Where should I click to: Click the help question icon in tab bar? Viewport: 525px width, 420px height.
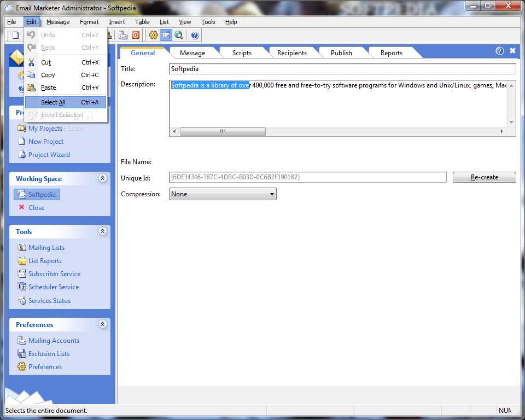click(499, 51)
